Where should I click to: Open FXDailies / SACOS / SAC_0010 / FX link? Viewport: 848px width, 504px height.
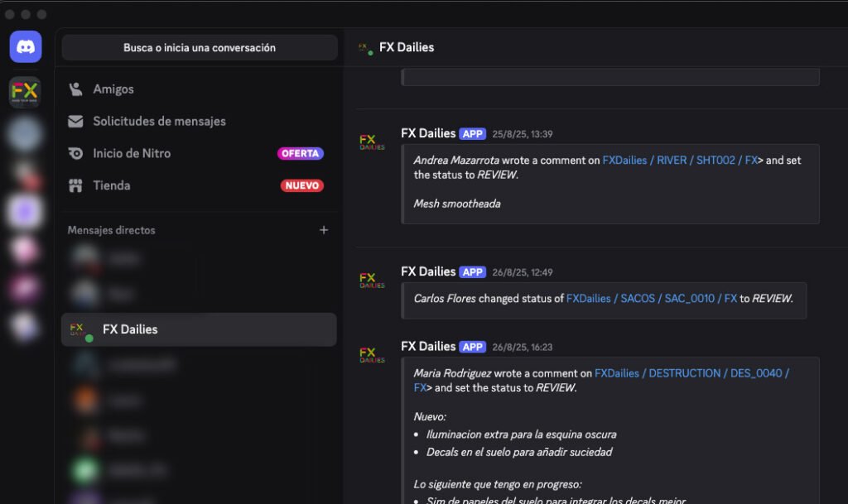pyautogui.click(x=651, y=299)
